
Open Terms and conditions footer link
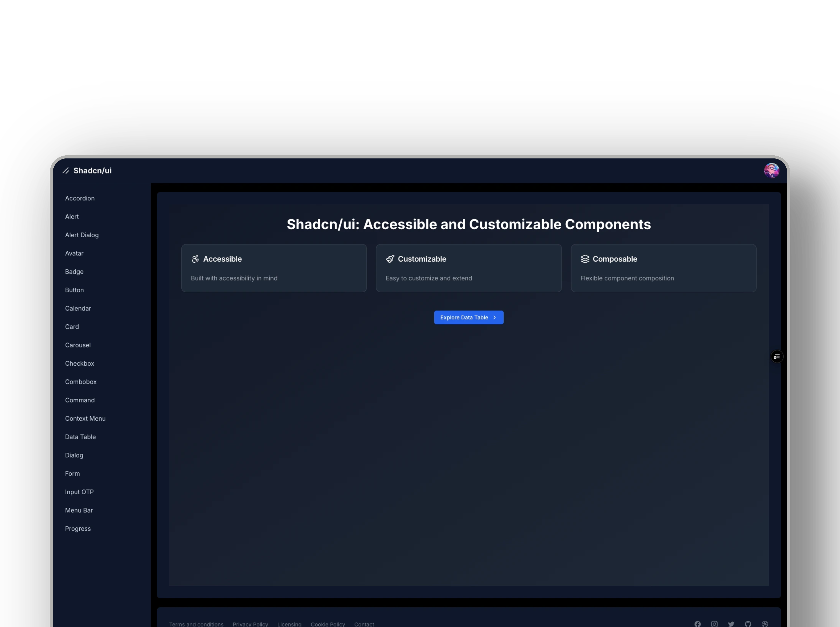tap(196, 624)
